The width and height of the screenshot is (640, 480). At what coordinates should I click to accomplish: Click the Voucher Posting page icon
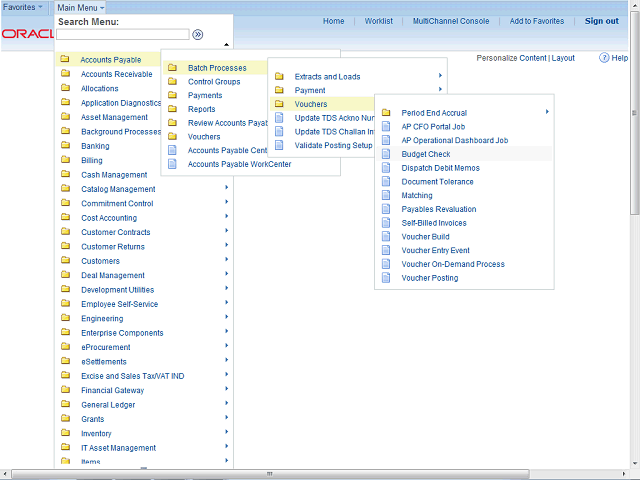coord(386,278)
